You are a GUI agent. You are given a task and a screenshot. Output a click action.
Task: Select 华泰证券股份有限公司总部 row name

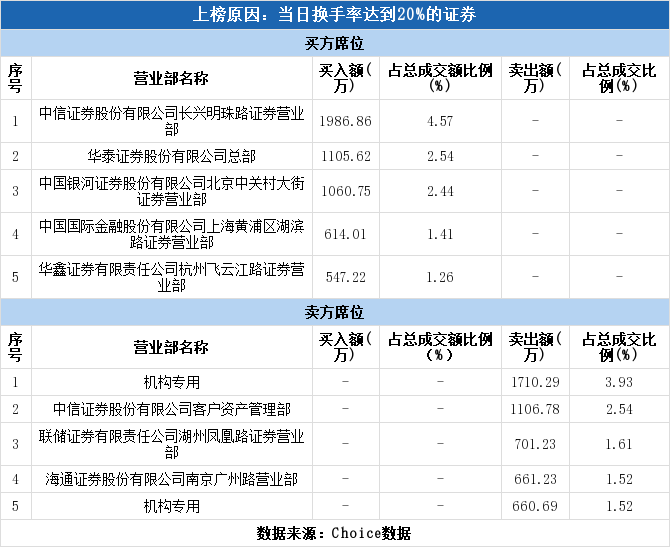(171, 156)
